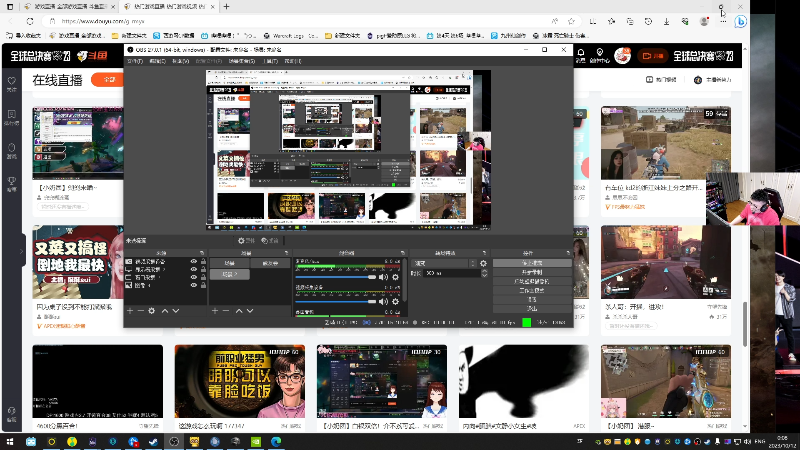
Task: Open the View menu in OBS
Action: click(181, 61)
